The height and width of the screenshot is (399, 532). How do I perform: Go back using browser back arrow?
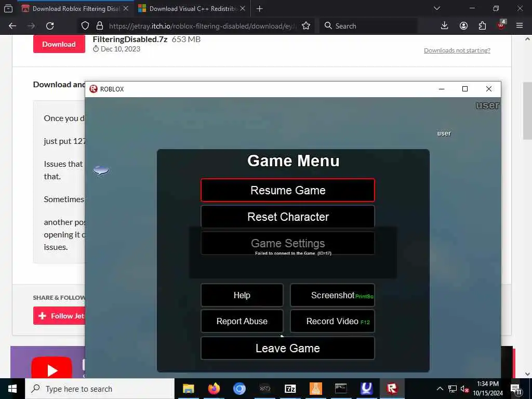click(12, 26)
